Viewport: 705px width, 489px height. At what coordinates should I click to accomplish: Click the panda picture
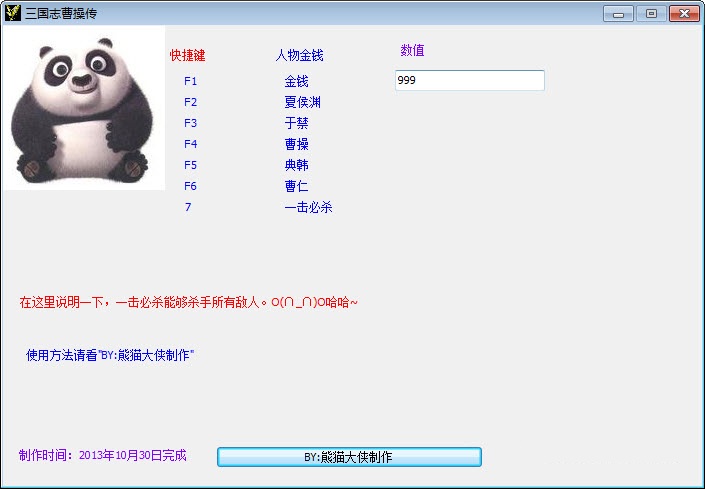84,108
